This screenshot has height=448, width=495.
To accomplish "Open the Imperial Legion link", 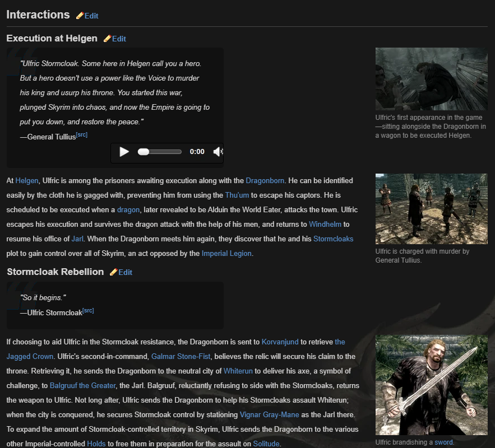I will [x=226, y=254].
